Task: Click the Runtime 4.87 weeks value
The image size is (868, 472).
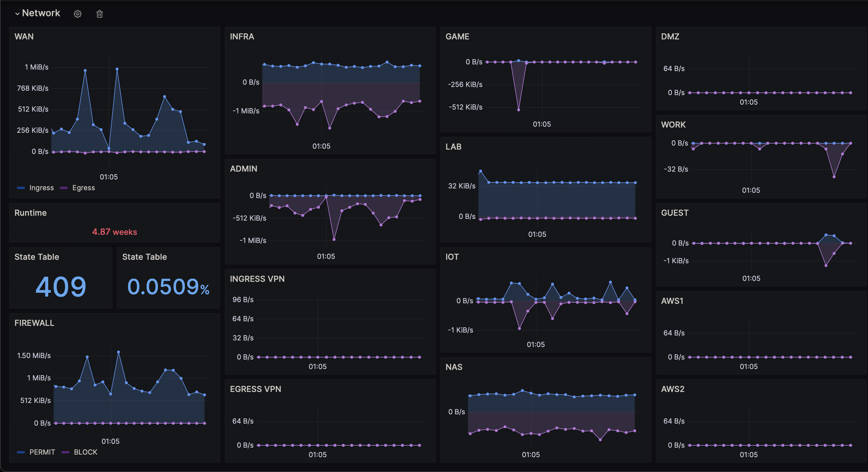Action: pyautogui.click(x=114, y=232)
